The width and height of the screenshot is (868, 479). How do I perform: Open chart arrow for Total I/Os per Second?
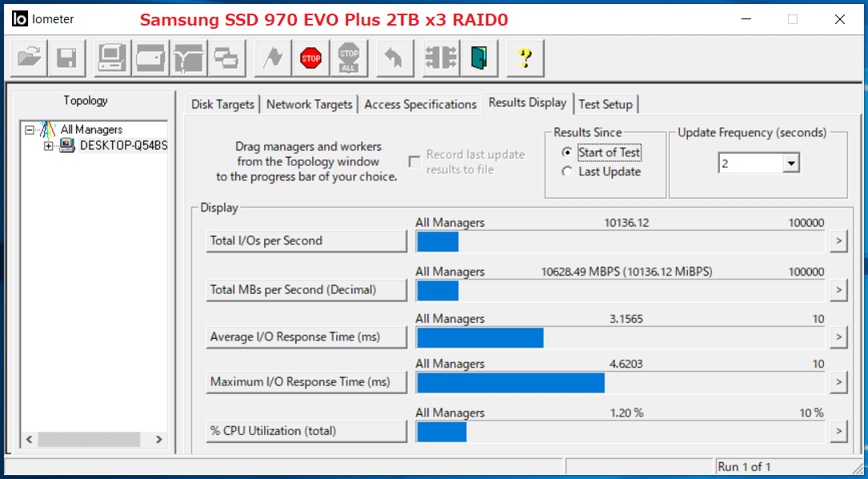tap(838, 241)
